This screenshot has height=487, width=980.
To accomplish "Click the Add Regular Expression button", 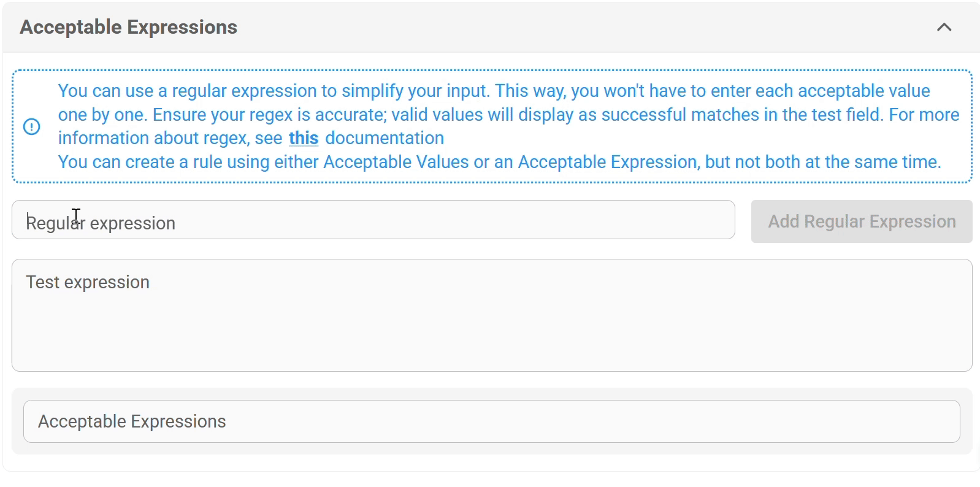I will coord(862,221).
